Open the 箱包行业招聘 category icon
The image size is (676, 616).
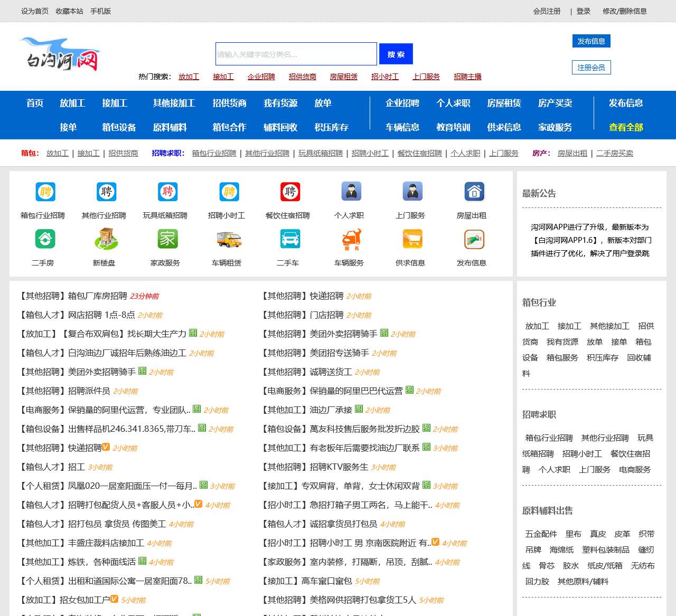45,192
